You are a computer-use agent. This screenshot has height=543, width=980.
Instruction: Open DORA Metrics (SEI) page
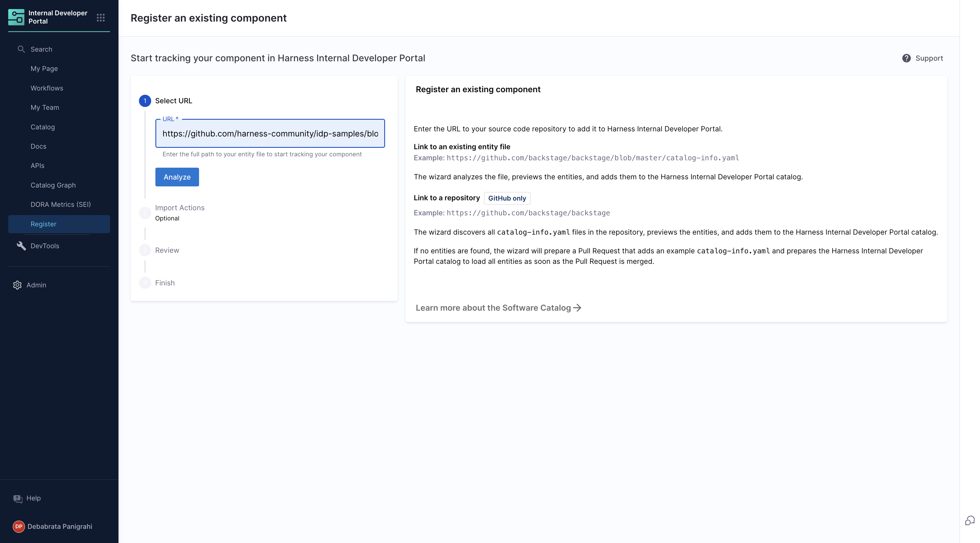(60, 205)
